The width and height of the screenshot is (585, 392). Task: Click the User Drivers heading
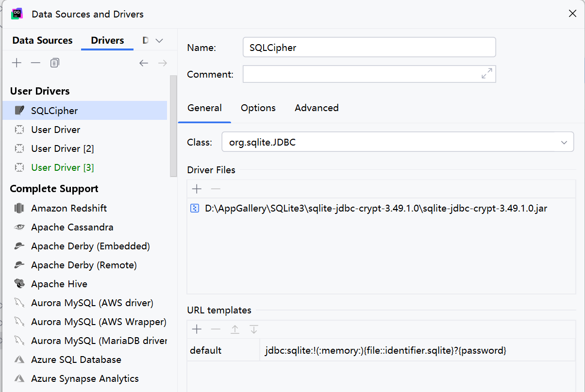40,91
